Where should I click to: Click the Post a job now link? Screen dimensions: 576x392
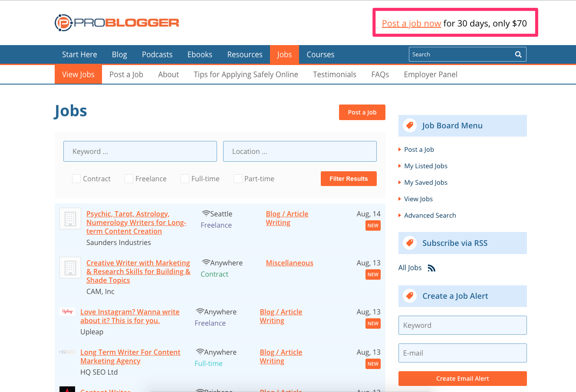tap(411, 23)
